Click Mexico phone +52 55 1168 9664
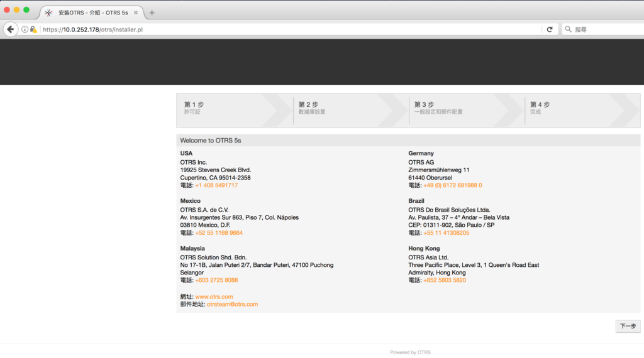Viewport: 644px width, 358px height. tap(219, 233)
